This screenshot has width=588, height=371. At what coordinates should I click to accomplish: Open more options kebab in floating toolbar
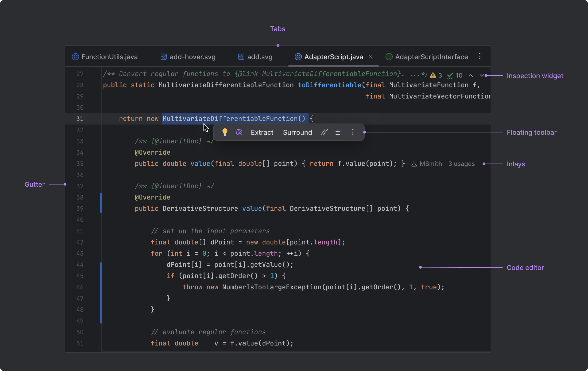click(x=353, y=132)
